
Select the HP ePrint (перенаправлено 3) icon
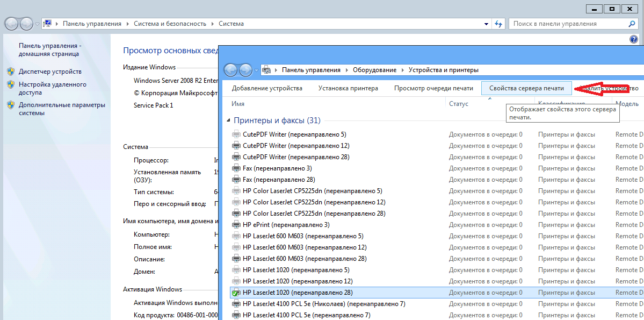236,225
